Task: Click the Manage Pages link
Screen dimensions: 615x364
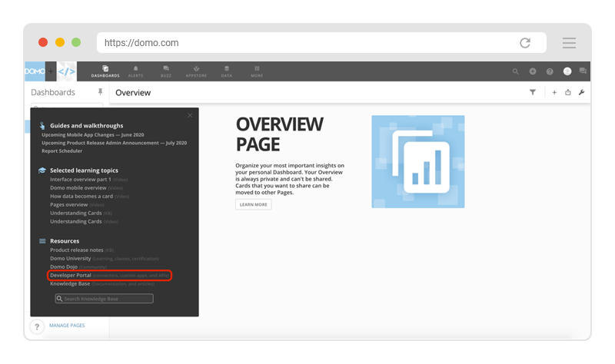Action: (x=67, y=326)
